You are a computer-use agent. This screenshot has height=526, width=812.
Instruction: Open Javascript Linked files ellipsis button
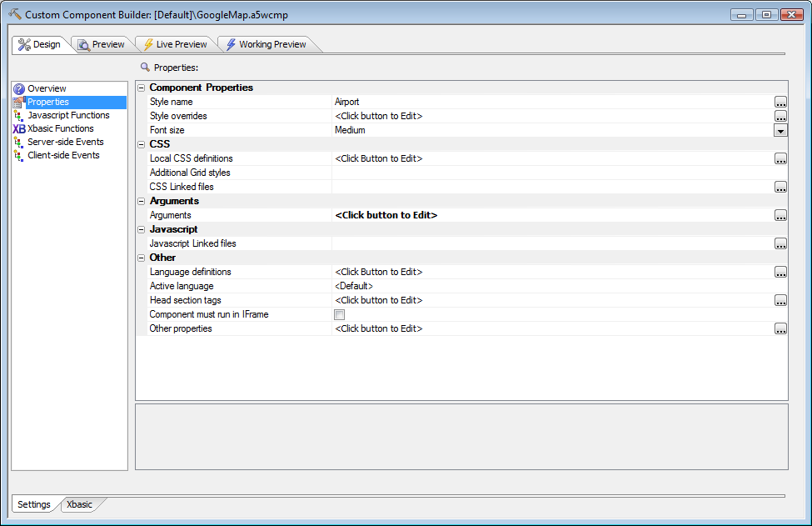780,243
